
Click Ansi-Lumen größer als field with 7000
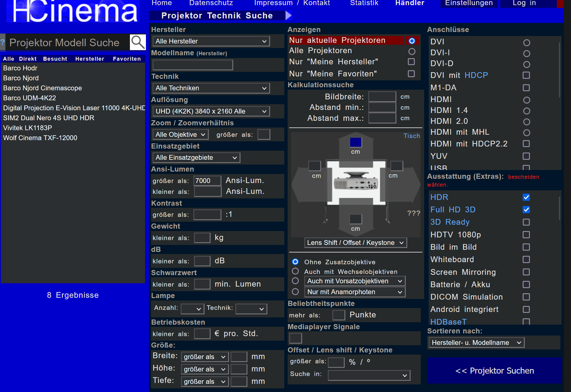click(207, 181)
